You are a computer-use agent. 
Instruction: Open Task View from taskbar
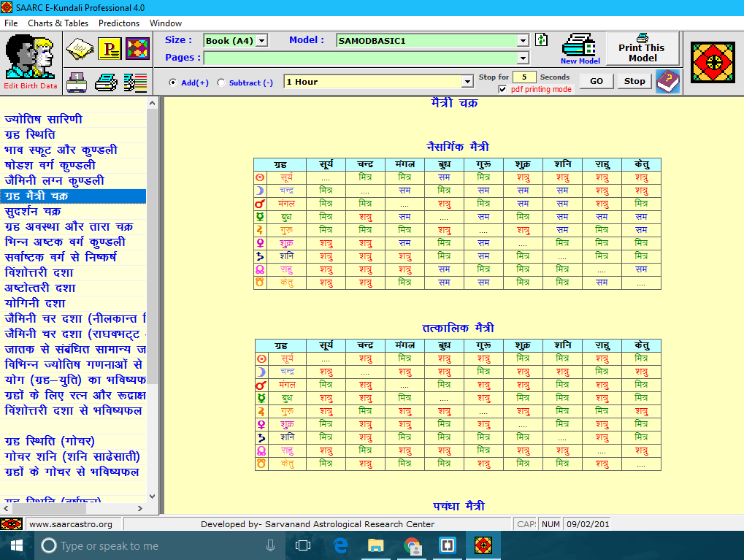pyautogui.click(x=303, y=546)
